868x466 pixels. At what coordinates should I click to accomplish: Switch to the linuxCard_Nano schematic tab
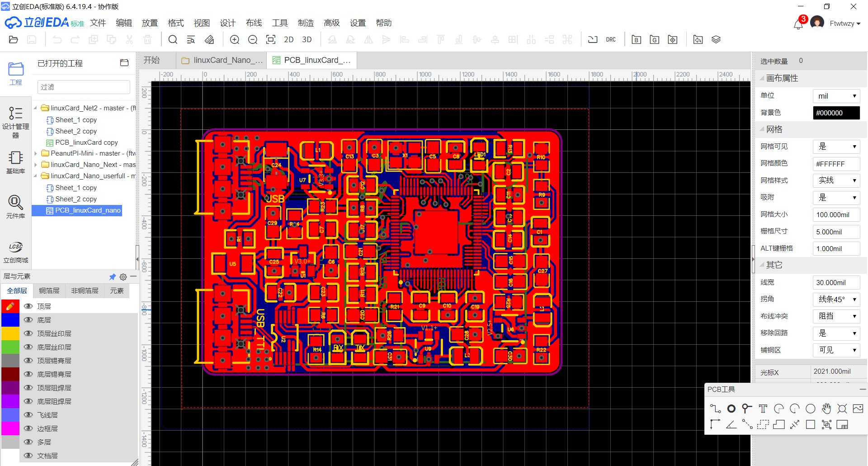pyautogui.click(x=222, y=60)
